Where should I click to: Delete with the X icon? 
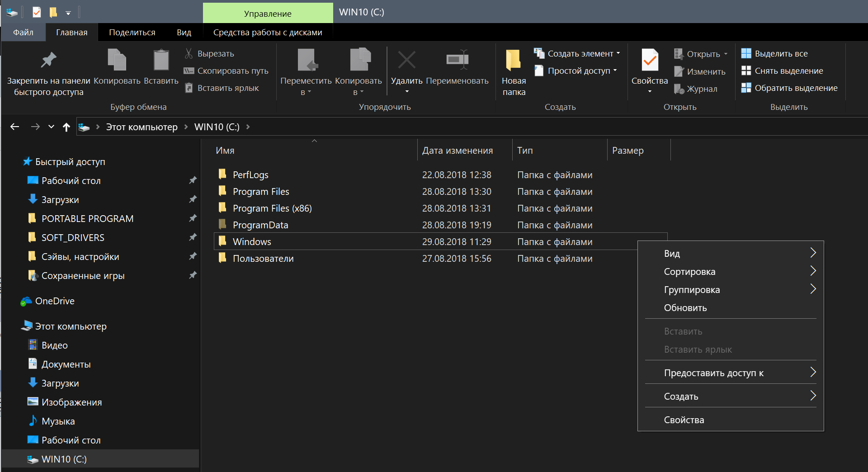(406, 60)
